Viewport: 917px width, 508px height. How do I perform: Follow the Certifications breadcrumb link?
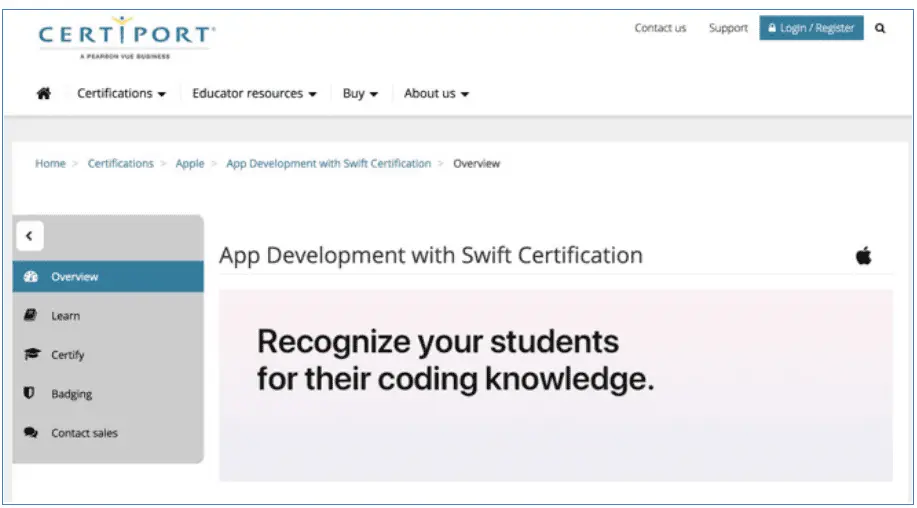pos(120,164)
